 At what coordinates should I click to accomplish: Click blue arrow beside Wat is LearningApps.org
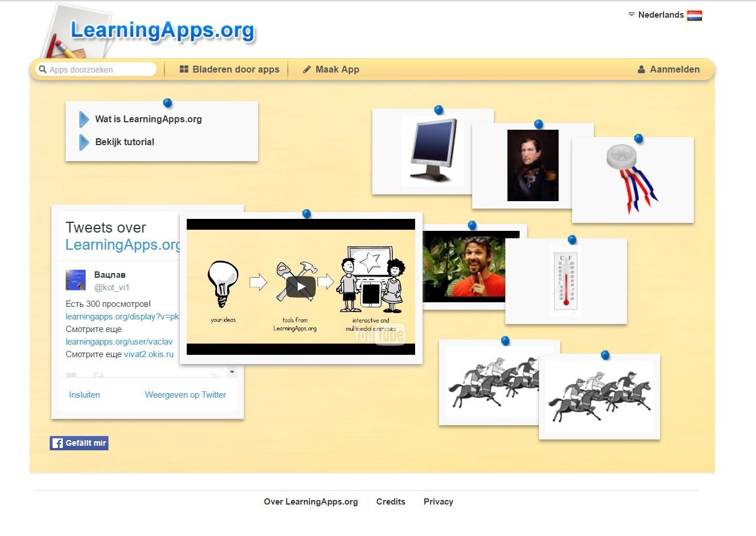(x=84, y=119)
